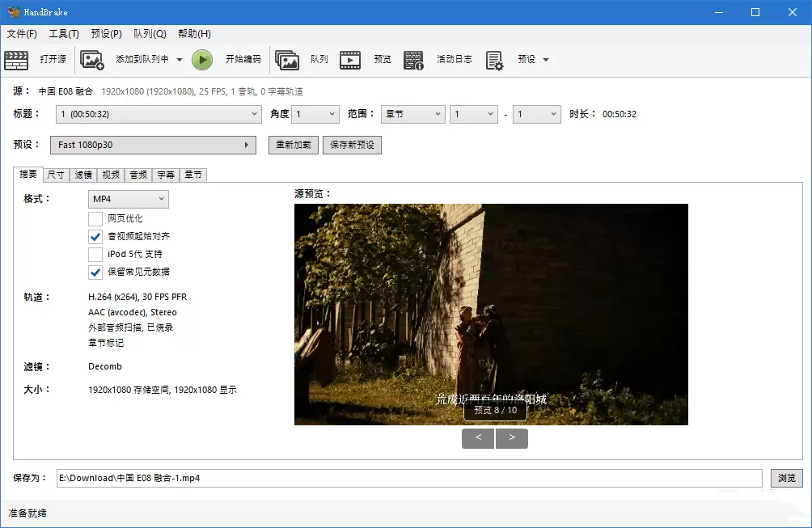Image resolution: width=812 pixels, height=528 pixels.
Task: Open the end chapter dropdown
Action: point(536,114)
